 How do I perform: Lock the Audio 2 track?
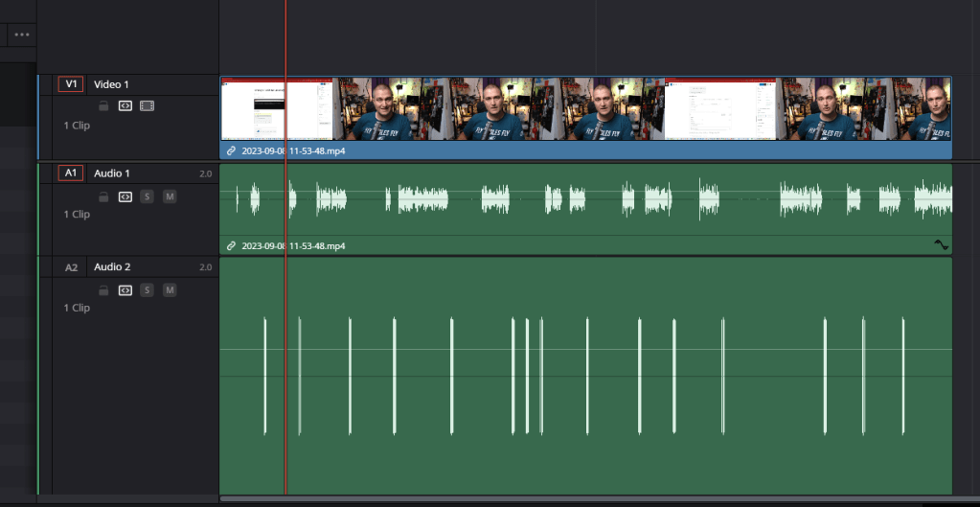point(103,290)
